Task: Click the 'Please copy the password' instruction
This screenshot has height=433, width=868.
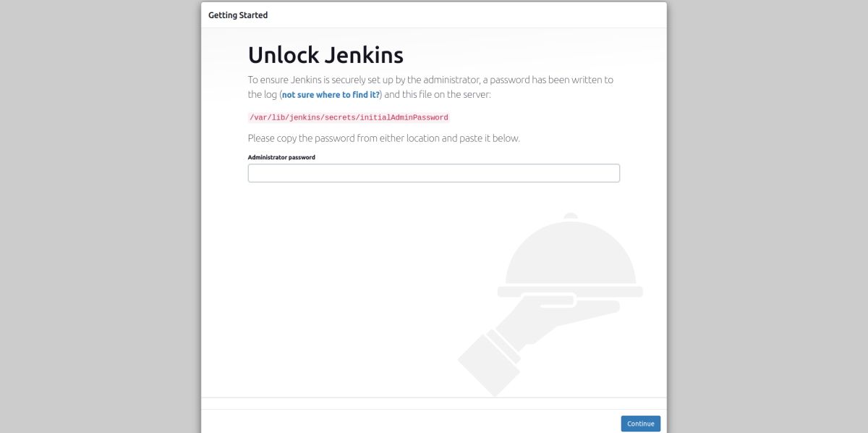Action: coord(383,138)
